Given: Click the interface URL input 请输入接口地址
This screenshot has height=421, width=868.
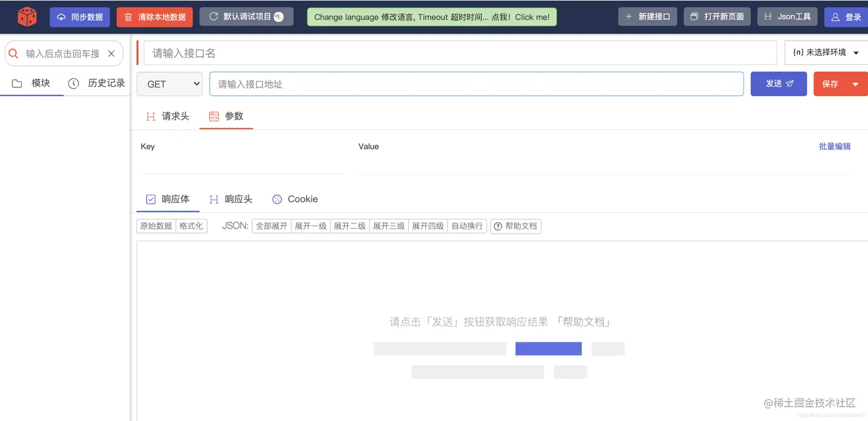Looking at the screenshot, I should (x=476, y=84).
